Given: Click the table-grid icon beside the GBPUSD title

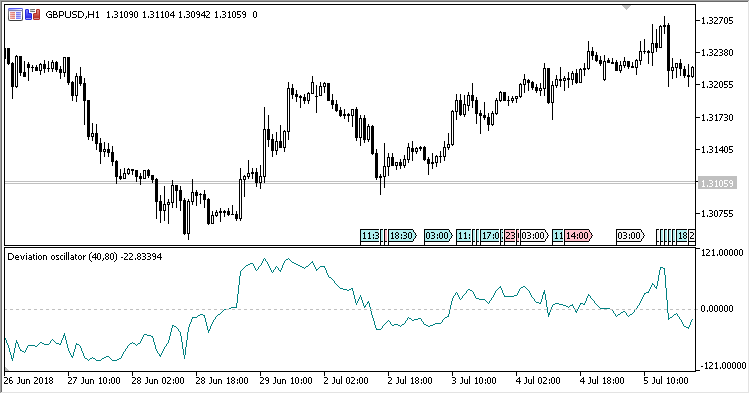Looking at the screenshot, I should (15, 15).
